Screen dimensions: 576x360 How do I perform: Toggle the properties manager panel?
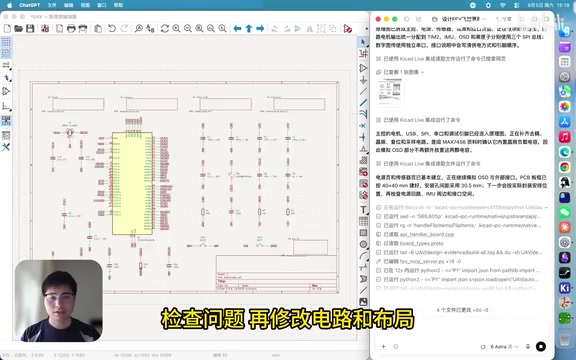click(6, 135)
